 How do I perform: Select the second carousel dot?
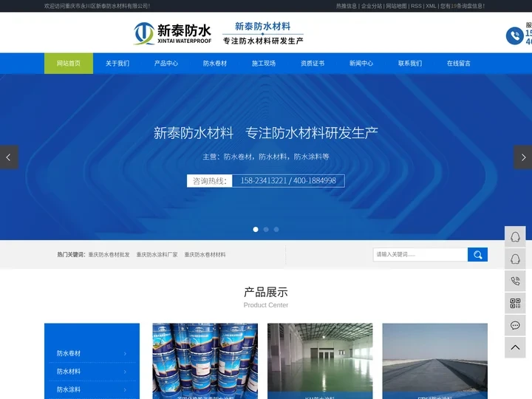[x=266, y=229]
